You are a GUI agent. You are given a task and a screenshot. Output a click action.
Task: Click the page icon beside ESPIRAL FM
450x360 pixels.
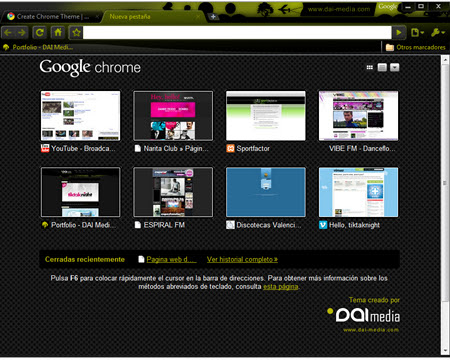point(138,225)
